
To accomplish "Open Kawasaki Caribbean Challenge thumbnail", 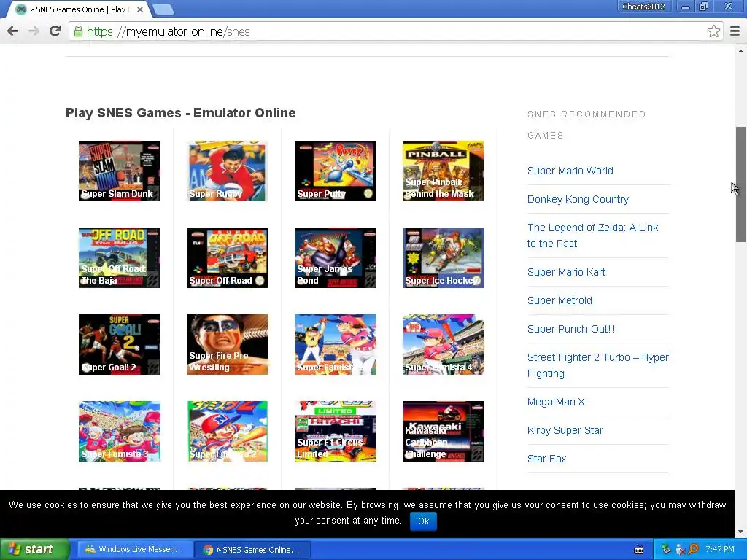I will [x=444, y=432].
